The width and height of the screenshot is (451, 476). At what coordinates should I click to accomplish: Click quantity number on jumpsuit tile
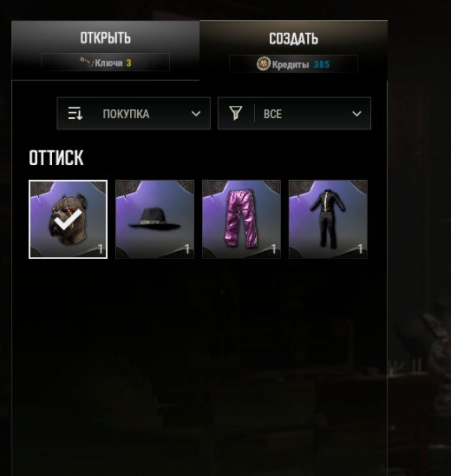pos(360,249)
